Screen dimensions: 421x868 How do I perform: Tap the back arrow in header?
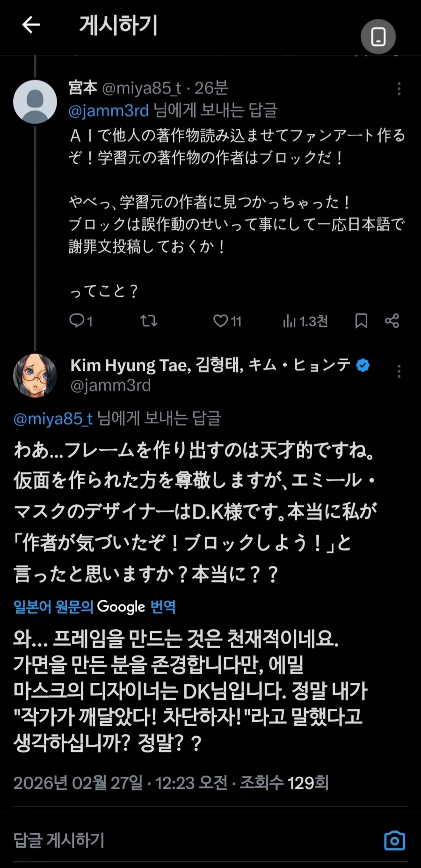pyautogui.click(x=31, y=25)
